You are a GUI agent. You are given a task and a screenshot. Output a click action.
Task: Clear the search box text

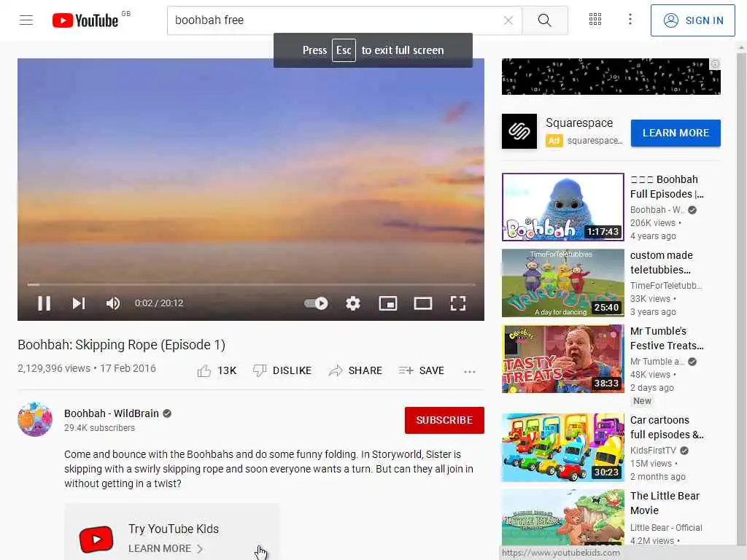click(x=508, y=20)
